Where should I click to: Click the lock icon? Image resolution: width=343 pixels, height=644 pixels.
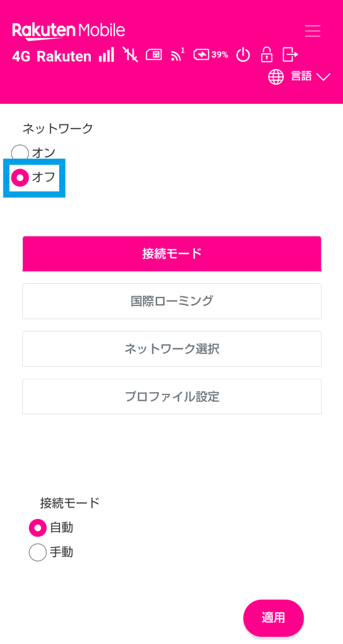pyautogui.click(x=266, y=55)
